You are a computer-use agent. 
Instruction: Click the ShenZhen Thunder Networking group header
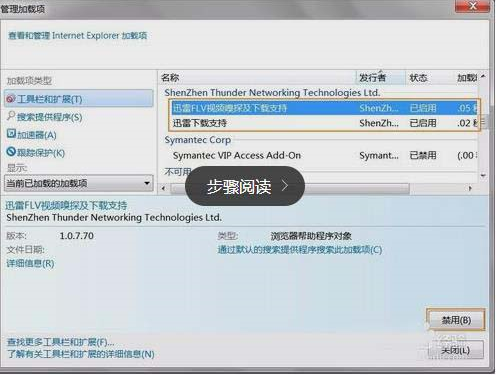(x=272, y=93)
